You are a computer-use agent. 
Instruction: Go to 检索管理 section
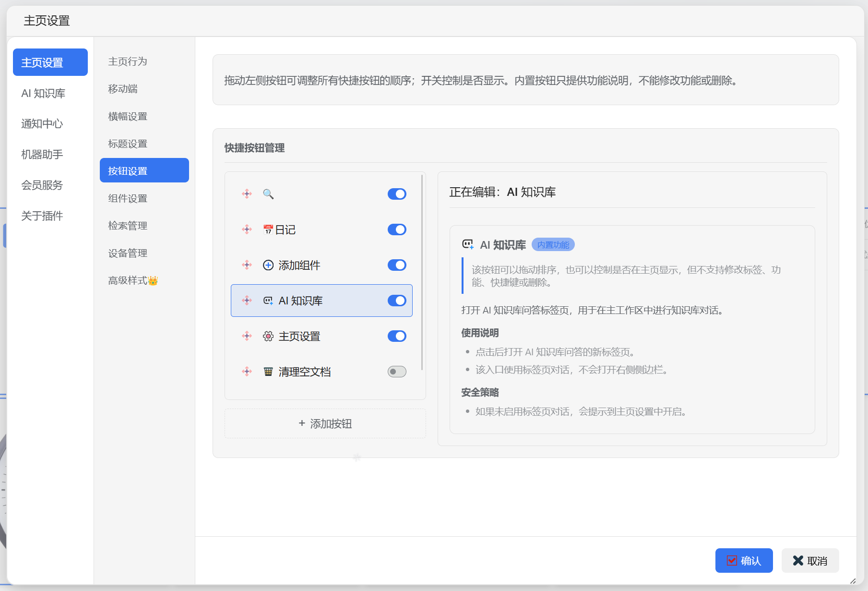pos(144,226)
